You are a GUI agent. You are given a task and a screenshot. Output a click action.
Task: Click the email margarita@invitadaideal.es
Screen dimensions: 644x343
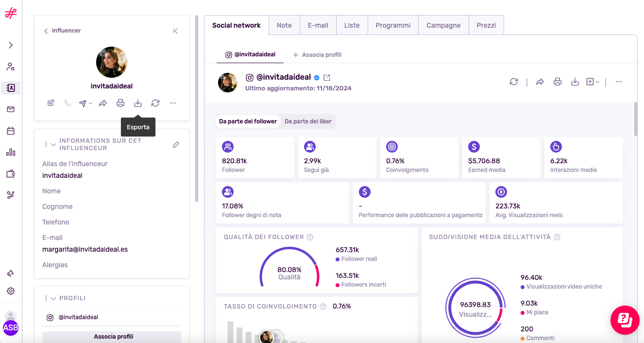(x=85, y=249)
